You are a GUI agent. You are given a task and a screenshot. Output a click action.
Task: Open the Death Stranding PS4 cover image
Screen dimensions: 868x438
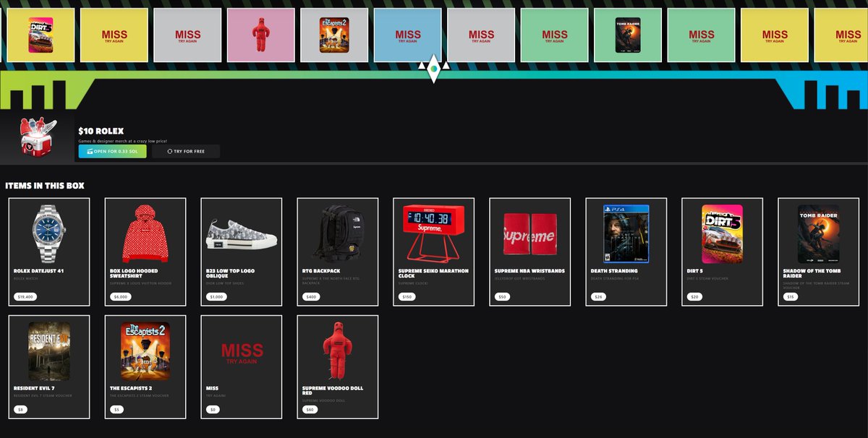point(626,234)
